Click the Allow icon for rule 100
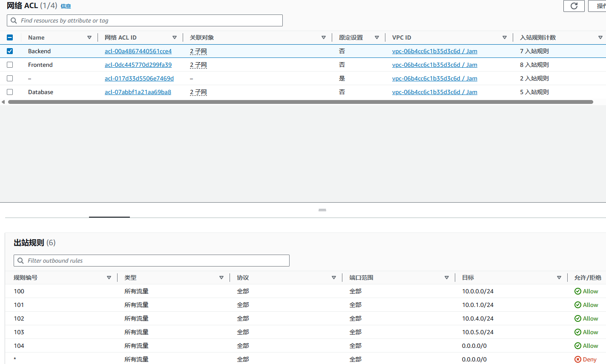Image resolution: width=606 pixels, height=364 pixels. pos(578,291)
